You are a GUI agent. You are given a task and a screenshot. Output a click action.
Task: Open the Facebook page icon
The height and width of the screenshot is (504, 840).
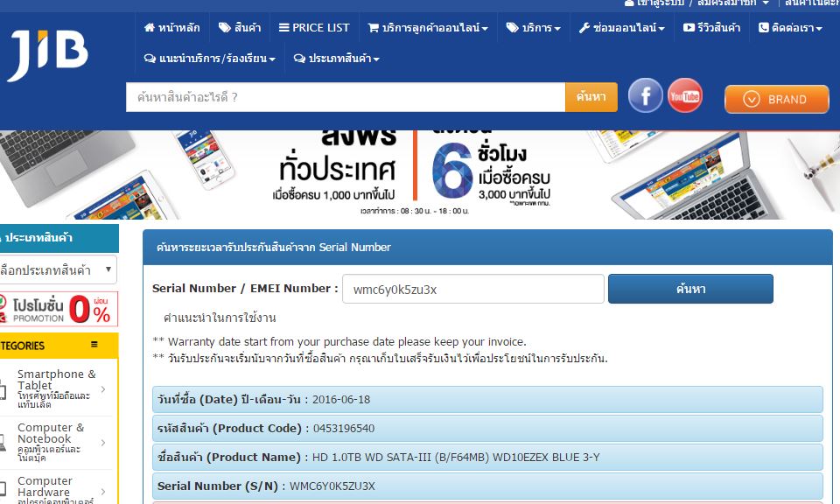pyautogui.click(x=645, y=96)
